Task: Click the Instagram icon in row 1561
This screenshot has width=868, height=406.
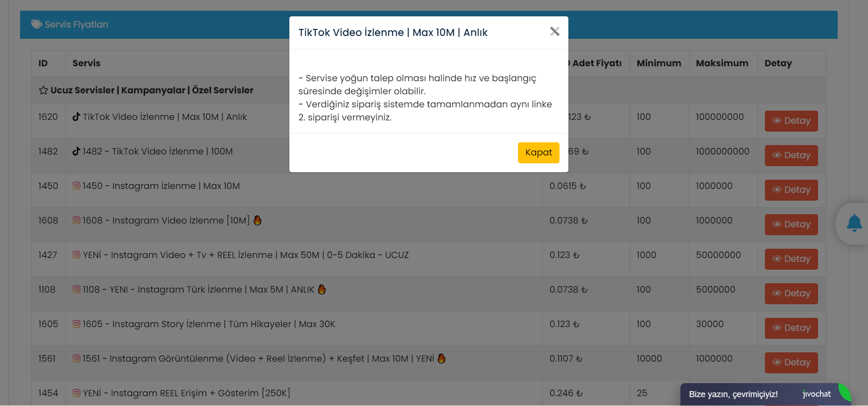Action: [77, 358]
